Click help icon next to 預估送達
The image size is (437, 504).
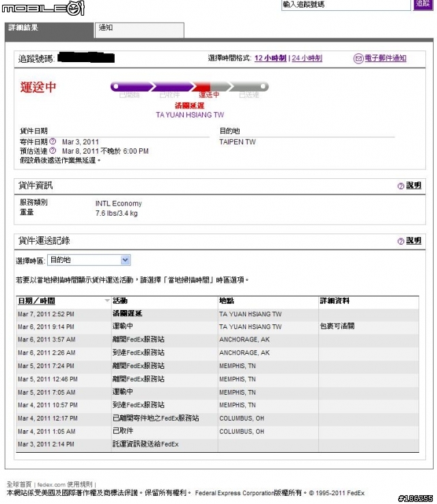click(x=53, y=150)
